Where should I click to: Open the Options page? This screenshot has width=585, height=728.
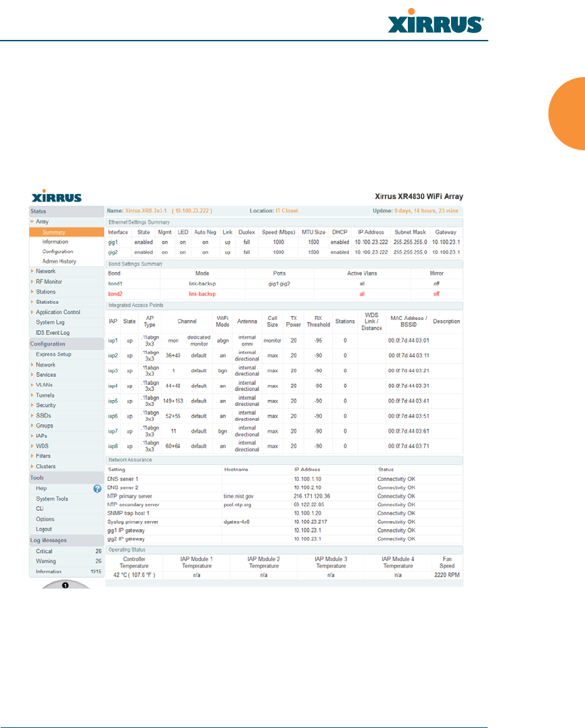[45, 519]
